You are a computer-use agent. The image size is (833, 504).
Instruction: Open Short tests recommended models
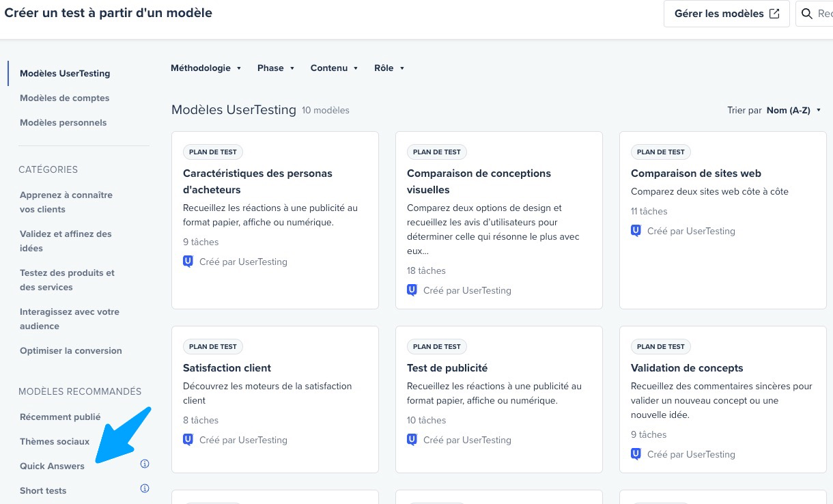[x=43, y=491]
